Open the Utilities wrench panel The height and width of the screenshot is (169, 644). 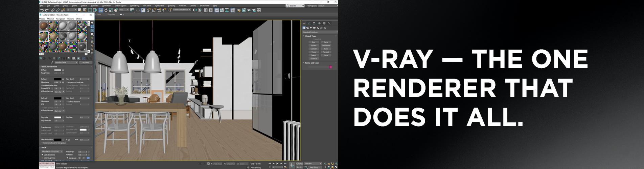329,23
